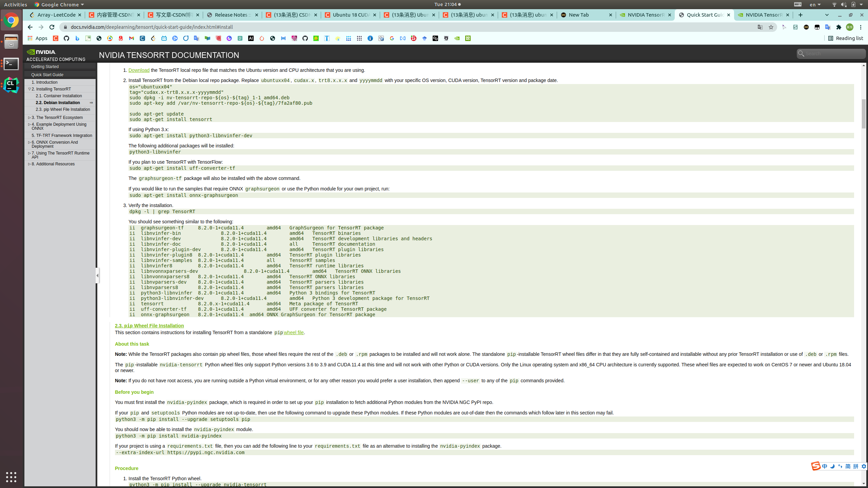Switch to Array - LeetCode tab

(56, 15)
